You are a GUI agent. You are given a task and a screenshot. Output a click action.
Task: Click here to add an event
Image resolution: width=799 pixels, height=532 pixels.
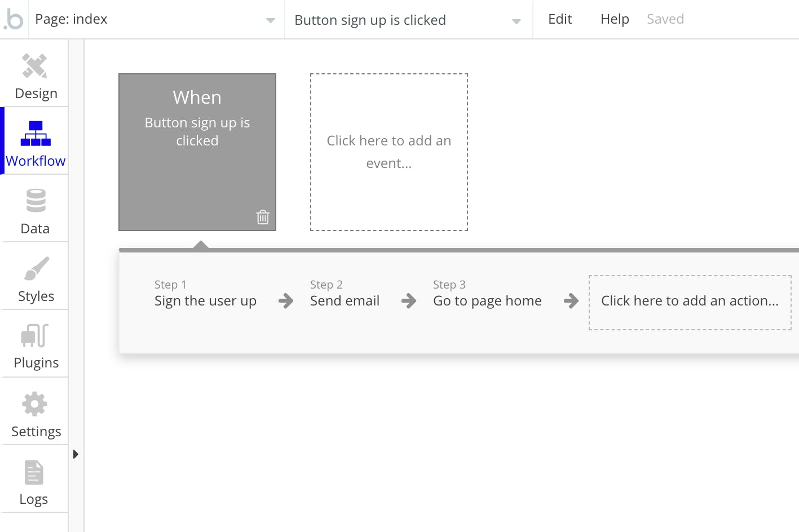[x=389, y=152]
